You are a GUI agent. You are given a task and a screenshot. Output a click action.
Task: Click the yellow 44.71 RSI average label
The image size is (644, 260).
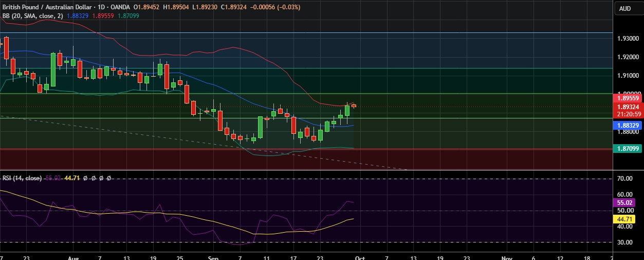click(624, 219)
